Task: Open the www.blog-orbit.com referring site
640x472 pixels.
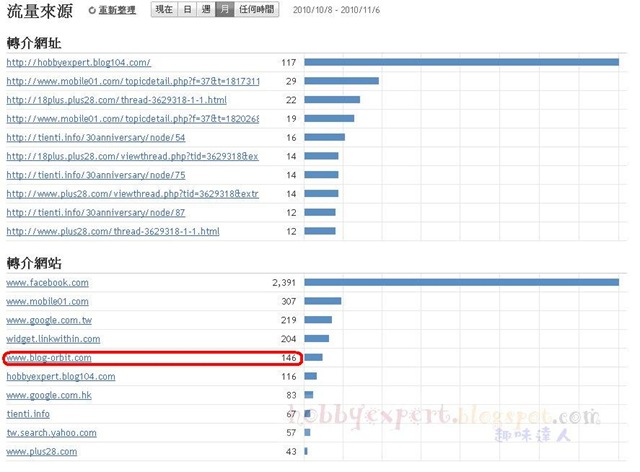Action: 49,358
